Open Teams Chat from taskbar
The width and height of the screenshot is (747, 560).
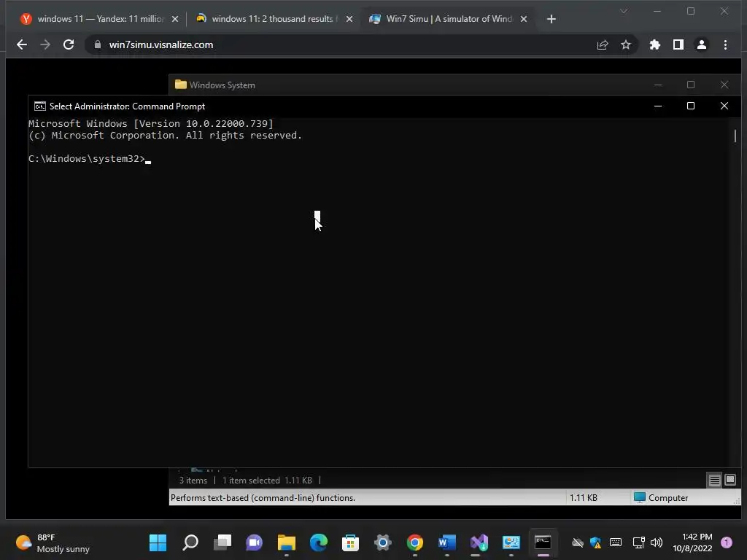click(x=255, y=542)
